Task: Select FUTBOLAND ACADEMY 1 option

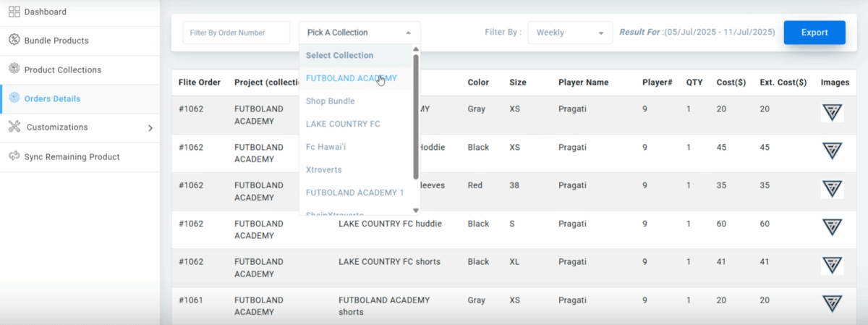Action: point(354,193)
